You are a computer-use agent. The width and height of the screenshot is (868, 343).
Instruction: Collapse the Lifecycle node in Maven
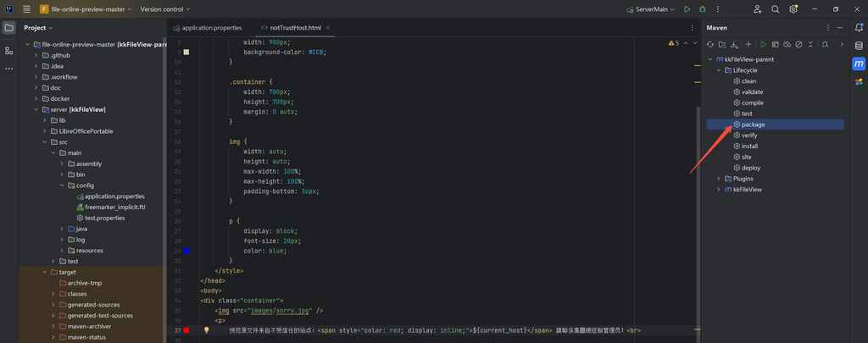[719, 70]
